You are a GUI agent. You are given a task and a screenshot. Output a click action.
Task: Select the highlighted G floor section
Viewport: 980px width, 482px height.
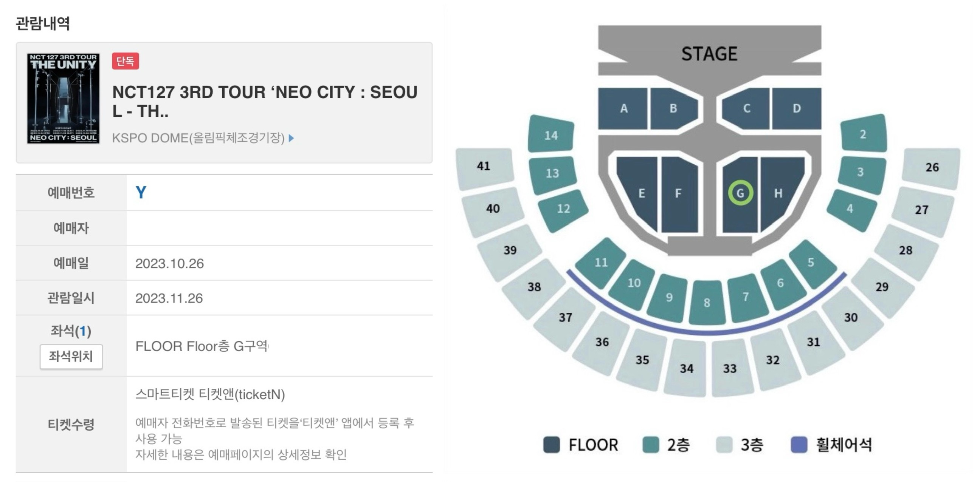740,193
